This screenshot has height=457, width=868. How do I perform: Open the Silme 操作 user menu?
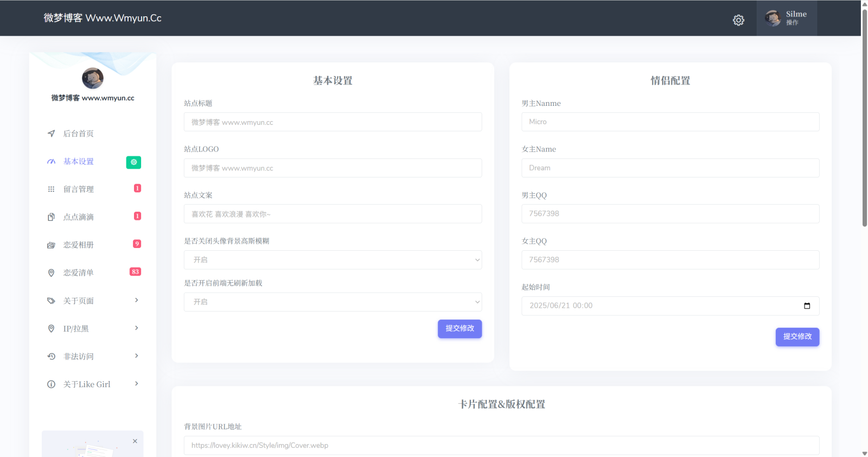pyautogui.click(x=787, y=18)
